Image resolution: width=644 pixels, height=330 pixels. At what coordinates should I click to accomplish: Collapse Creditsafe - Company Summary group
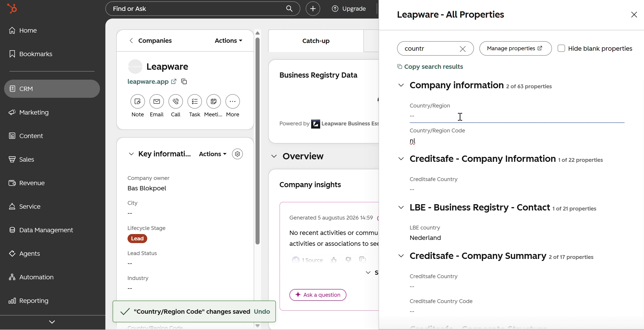point(401,256)
